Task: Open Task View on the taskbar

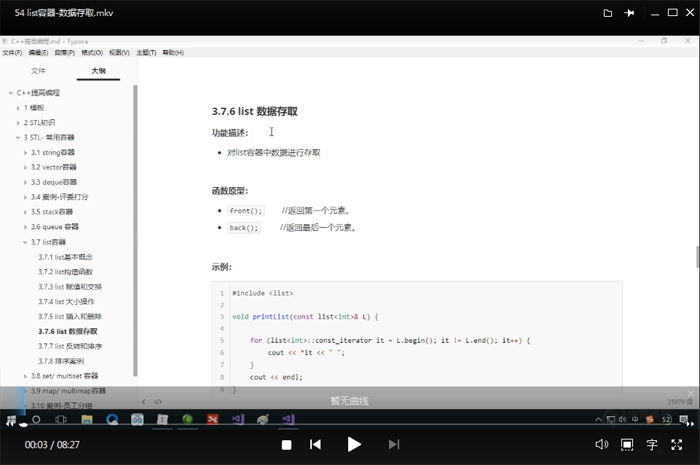Action: tap(61, 419)
